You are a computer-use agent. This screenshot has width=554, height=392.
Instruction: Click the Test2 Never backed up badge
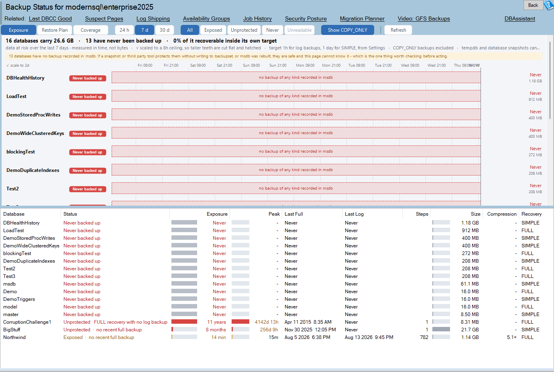88,189
